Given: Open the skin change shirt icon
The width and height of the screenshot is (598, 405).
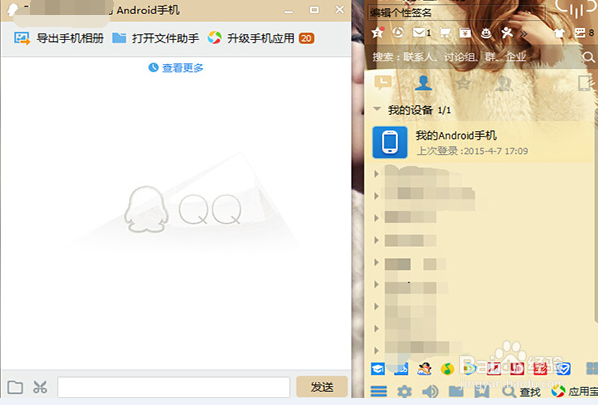Looking at the screenshot, I should coord(559,33).
